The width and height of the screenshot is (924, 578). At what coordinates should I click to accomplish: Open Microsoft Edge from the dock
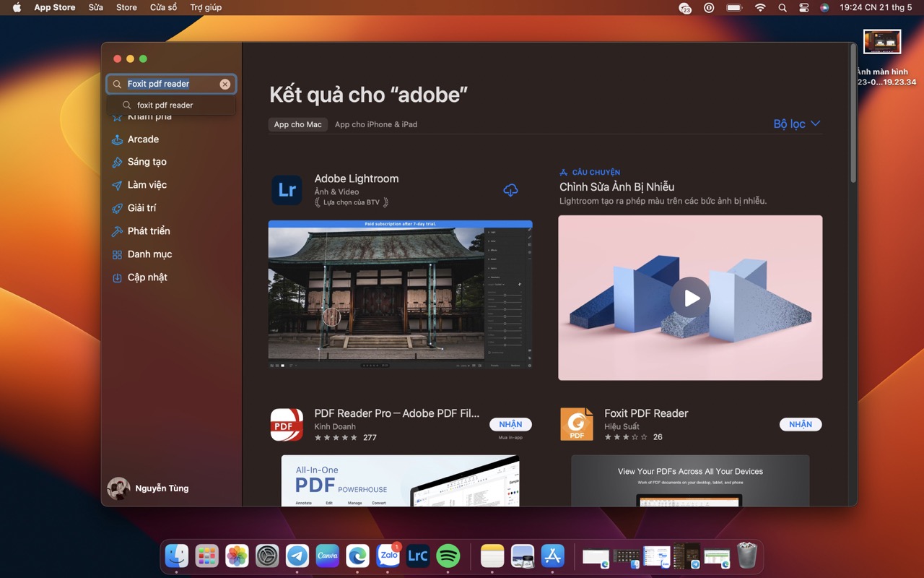point(358,556)
